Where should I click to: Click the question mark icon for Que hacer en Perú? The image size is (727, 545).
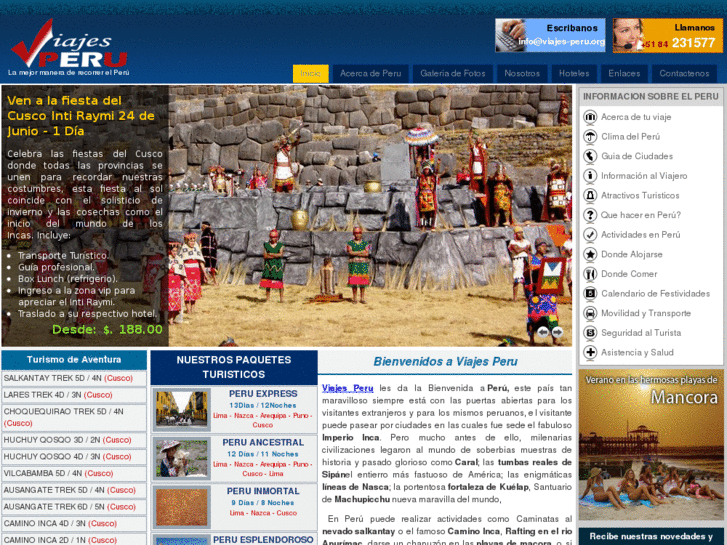tap(590, 215)
